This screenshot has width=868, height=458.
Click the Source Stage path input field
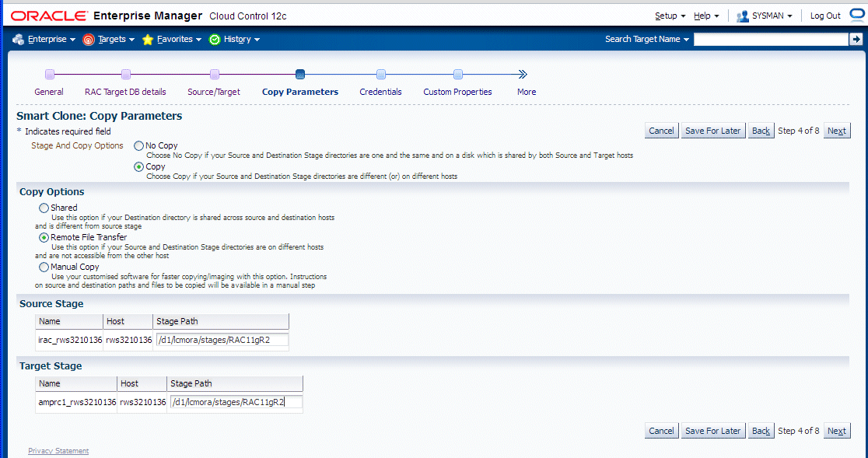click(222, 340)
